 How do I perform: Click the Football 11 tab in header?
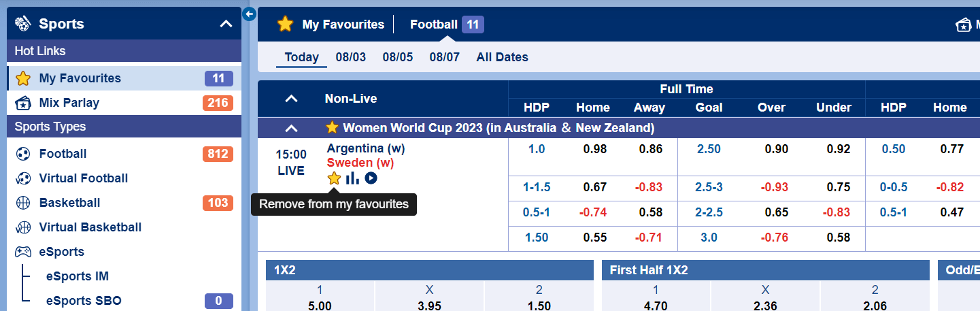[446, 24]
